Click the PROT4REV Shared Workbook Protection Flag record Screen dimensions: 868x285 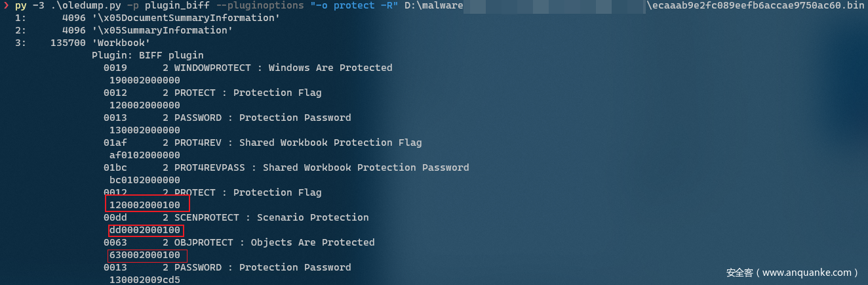(x=262, y=142)
